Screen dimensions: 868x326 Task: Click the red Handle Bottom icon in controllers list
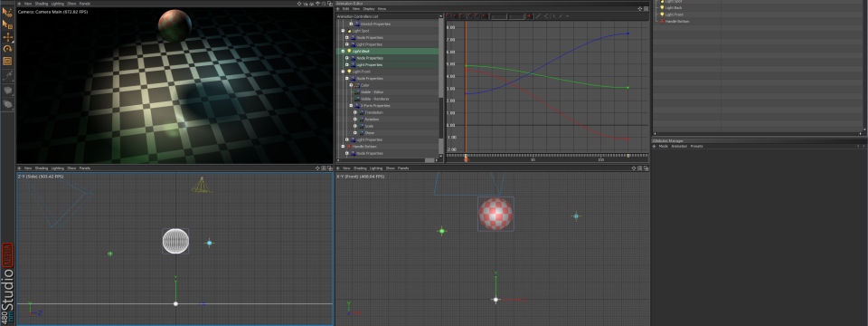(349, 147)
